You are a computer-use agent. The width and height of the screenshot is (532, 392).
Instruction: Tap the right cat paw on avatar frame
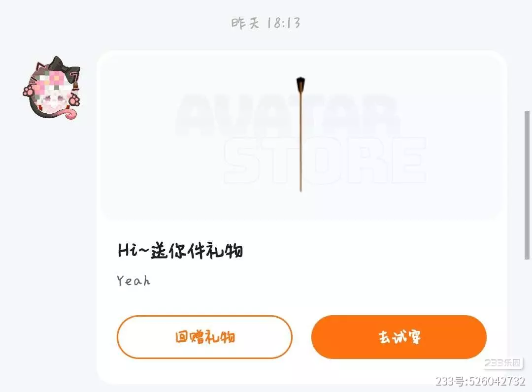(x=75, y=100)
